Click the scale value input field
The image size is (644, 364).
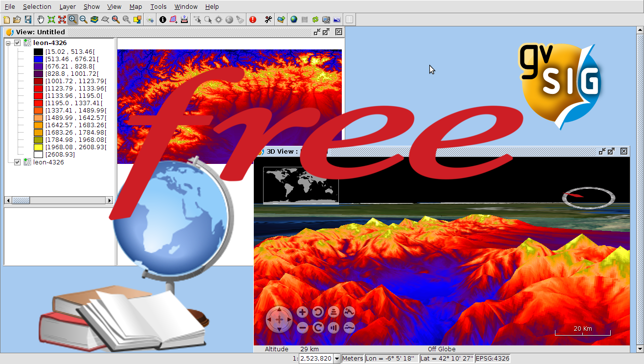tap(315, 359)
